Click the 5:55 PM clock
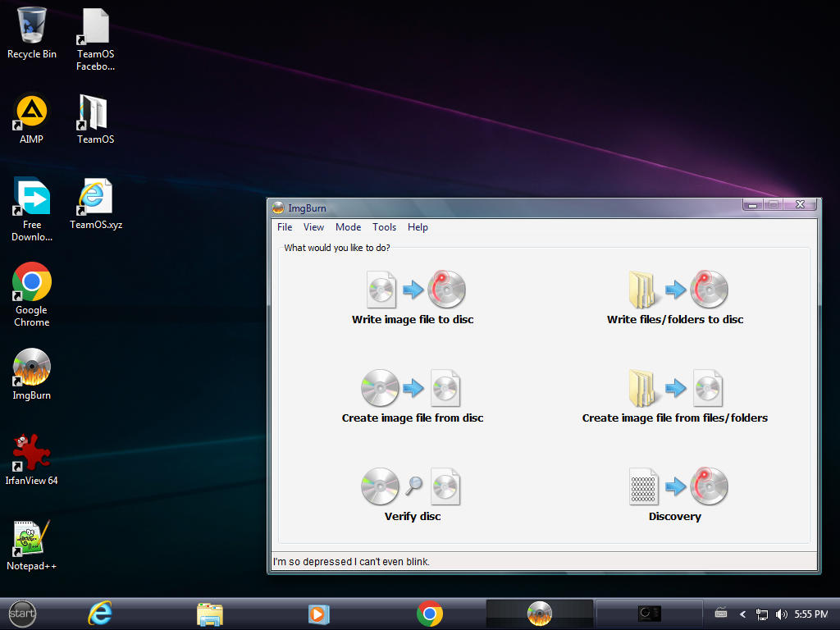This screenshot has width=840, height=630. tap(811, 614)
